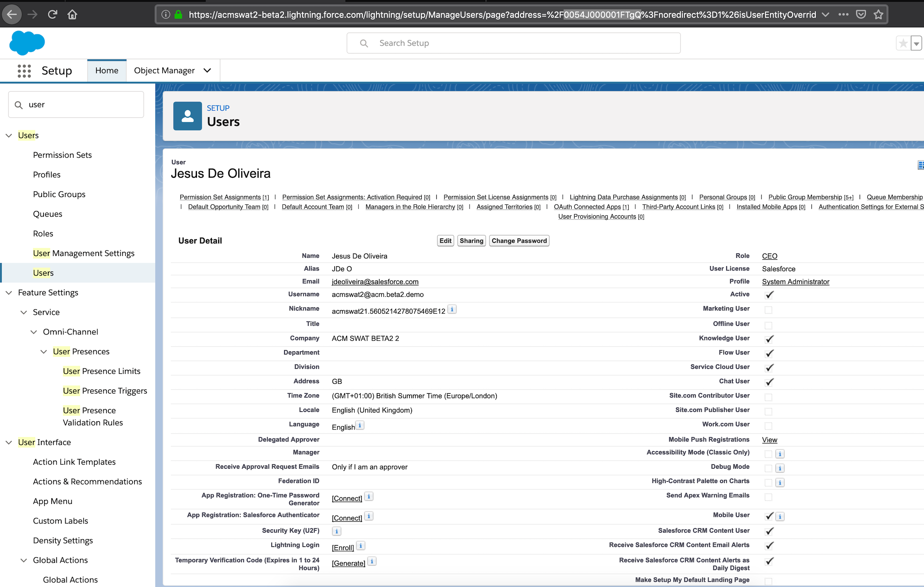
Task: Click info icon beside Debug Mode
Action: click(780, 468)
